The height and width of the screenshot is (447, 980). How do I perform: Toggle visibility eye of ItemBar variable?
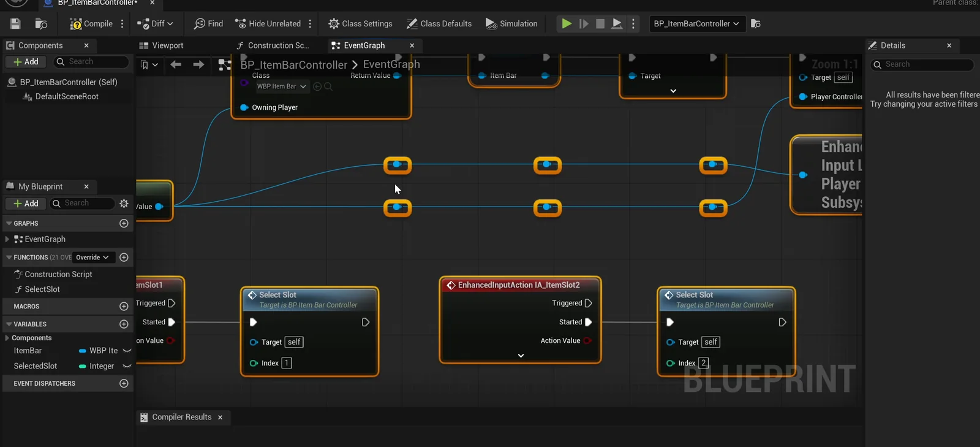tap(127, 351)
